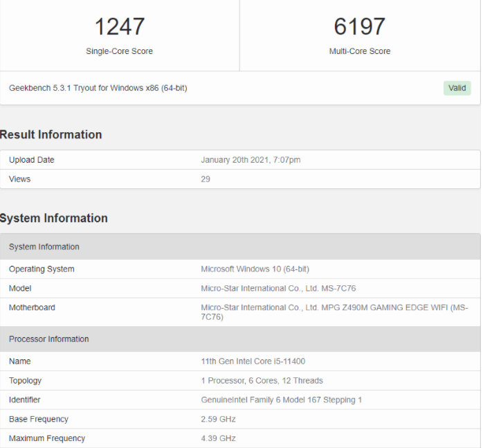Screen dimensions: 483x448
Task: Click the 4.39 GHz maximum frequency value
Action: click(219, 438)
